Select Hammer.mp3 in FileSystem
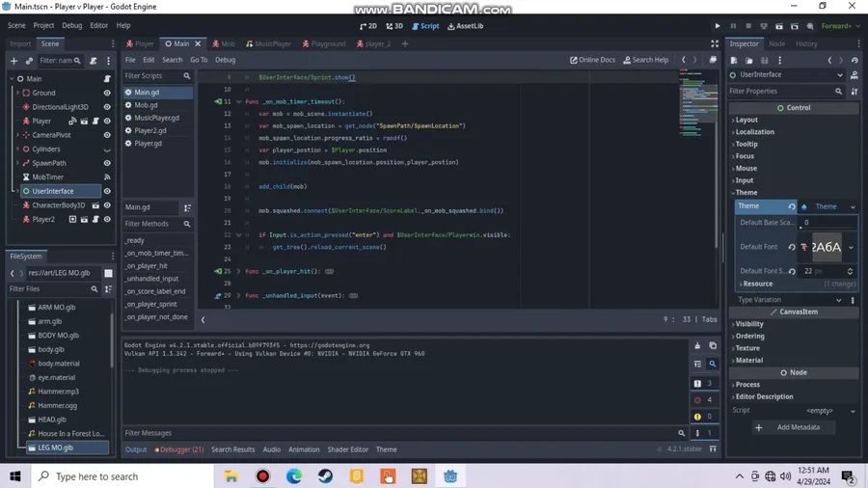868x488 pixels. tap(58, 392)
